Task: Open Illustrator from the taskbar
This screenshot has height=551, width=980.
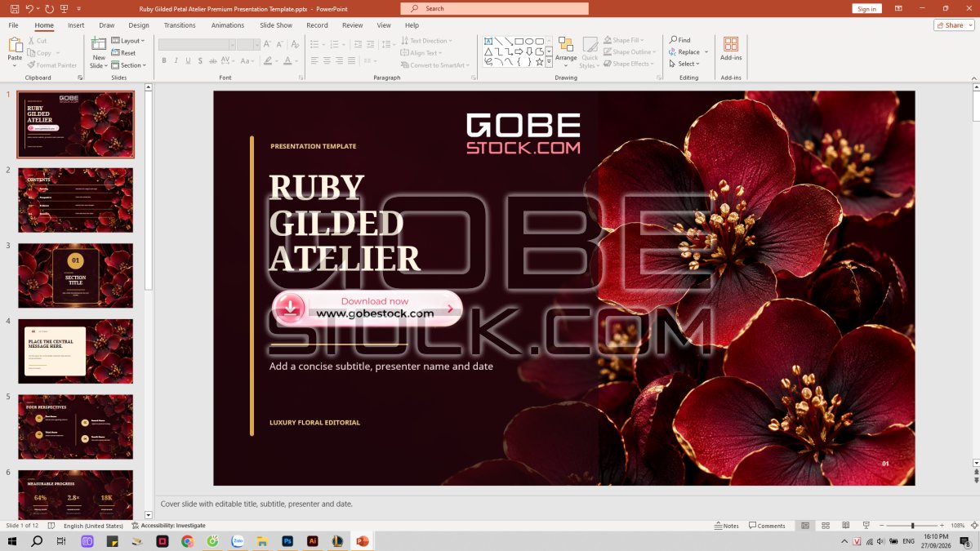Action: click(x=312, y=541)
